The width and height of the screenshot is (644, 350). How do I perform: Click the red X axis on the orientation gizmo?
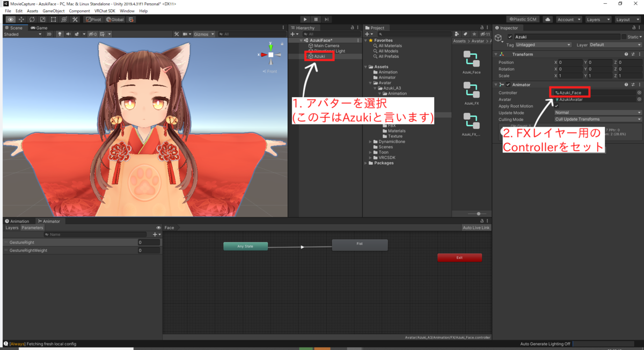pyautogui.click(x=263, y=55)
